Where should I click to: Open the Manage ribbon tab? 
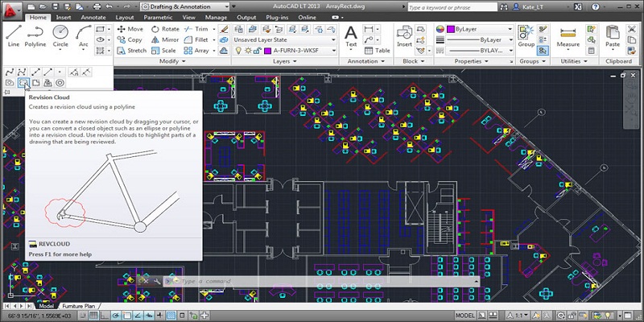click(216, 17)
